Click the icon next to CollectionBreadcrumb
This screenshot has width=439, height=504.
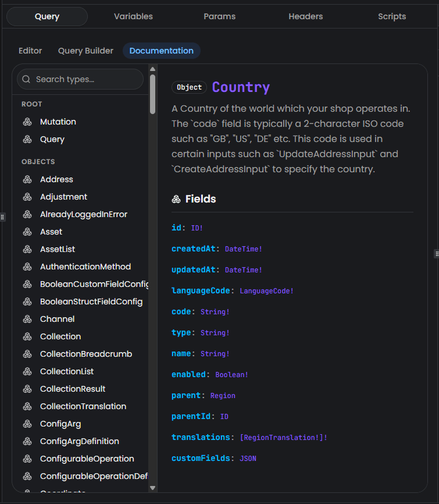pos(27,354)
